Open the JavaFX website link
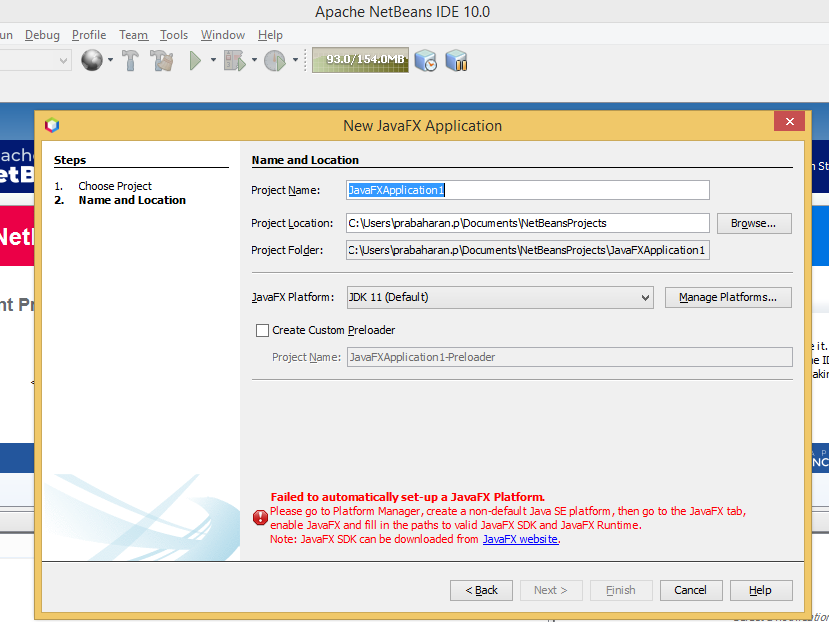Screen dimensions: 829x622 (x=520, y=539)
